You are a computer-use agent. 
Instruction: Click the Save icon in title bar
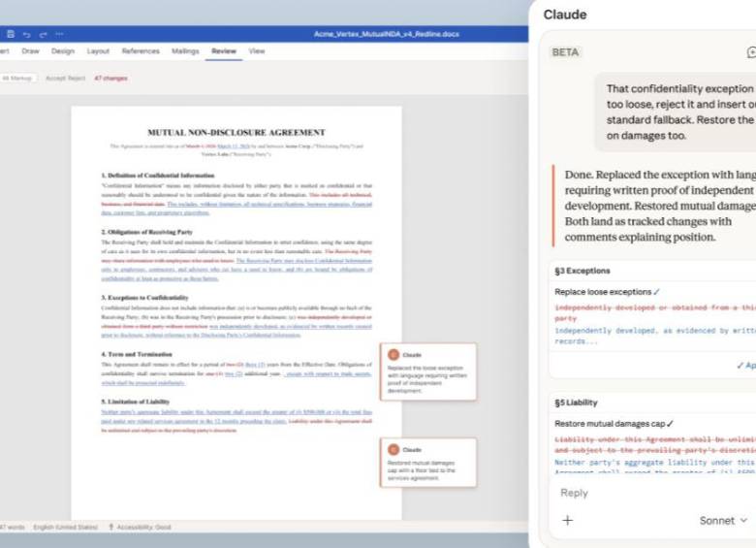point(11,34)
